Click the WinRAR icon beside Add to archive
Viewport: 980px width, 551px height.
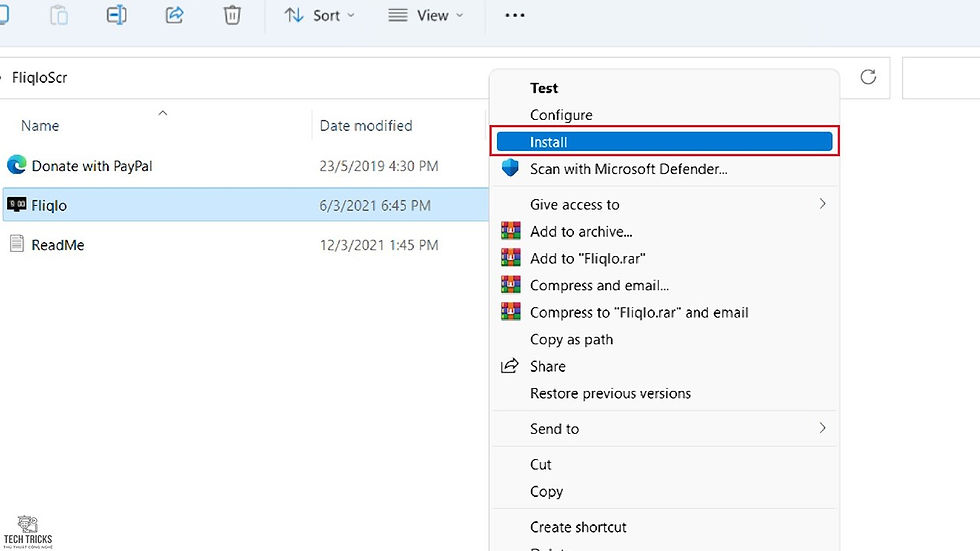511,231
